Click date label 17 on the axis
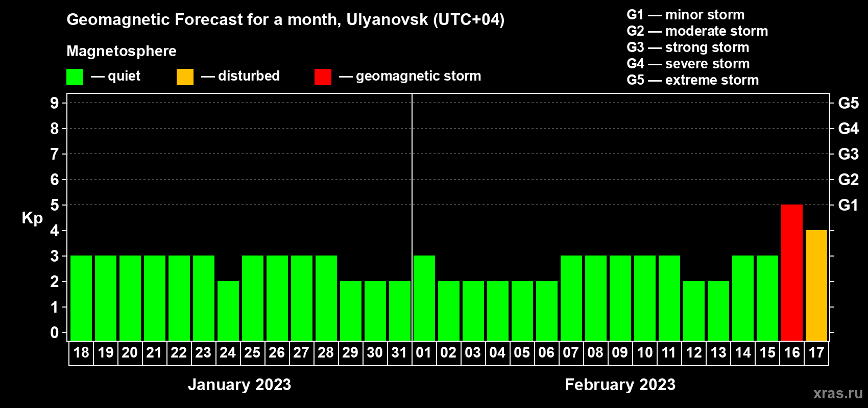 click(x=816, y=353)
